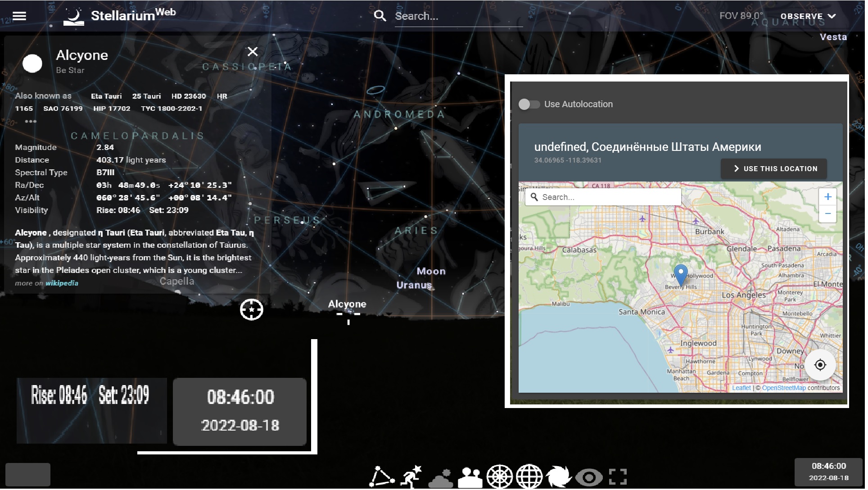Toggle the atmosphere display

(441, 477)
